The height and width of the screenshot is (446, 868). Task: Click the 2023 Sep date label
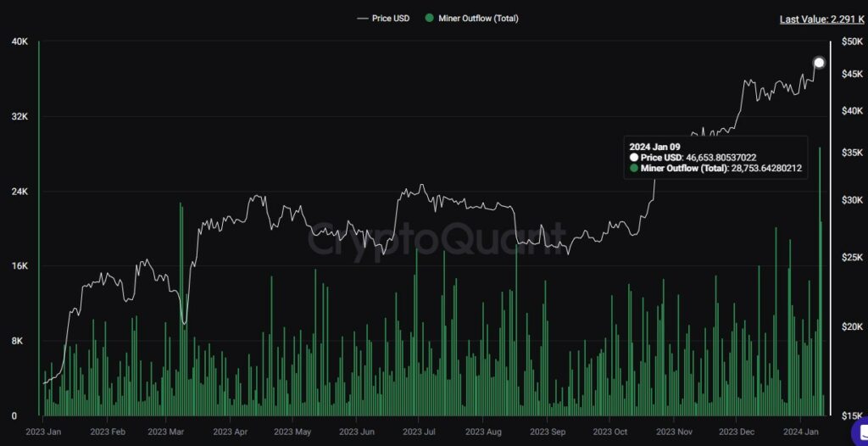point(547,432)
